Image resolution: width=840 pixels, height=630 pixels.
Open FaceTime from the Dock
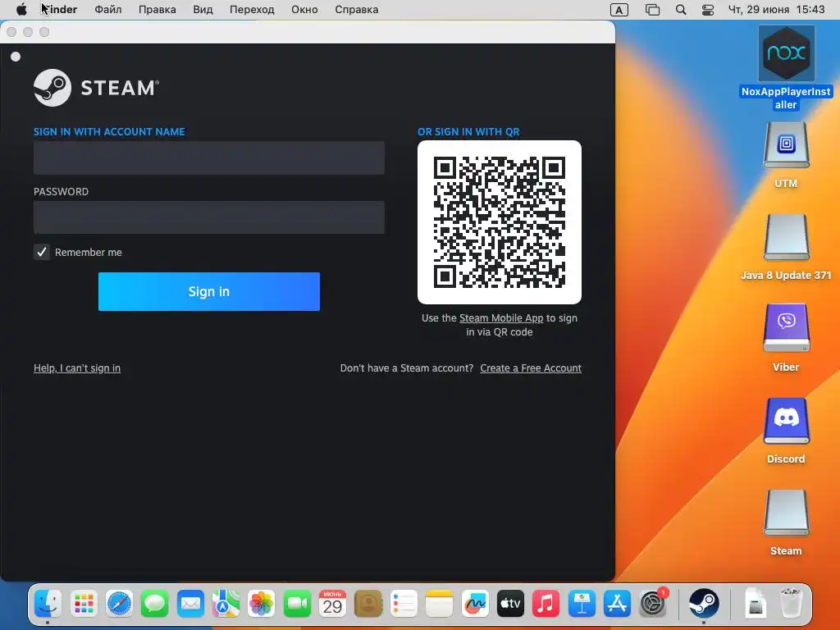297,604
